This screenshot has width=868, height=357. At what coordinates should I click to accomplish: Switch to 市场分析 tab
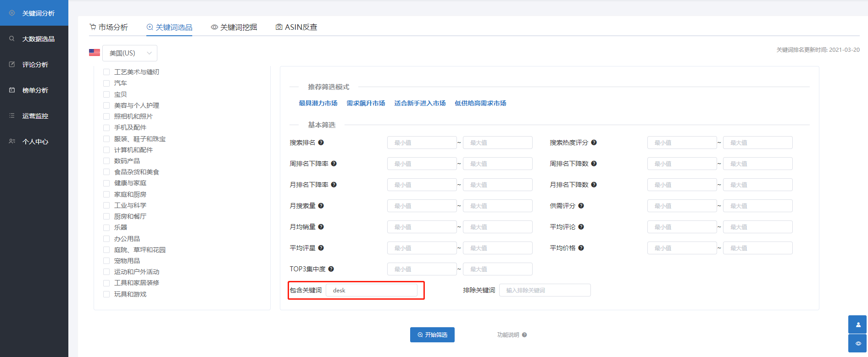pyautogui.click(x=109, y=27)
